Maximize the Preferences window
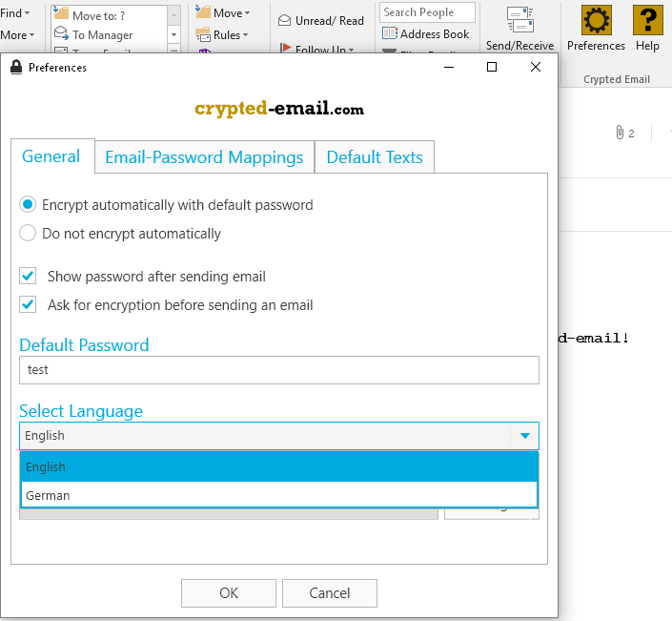The image size is (672, 621). point(492,67)
